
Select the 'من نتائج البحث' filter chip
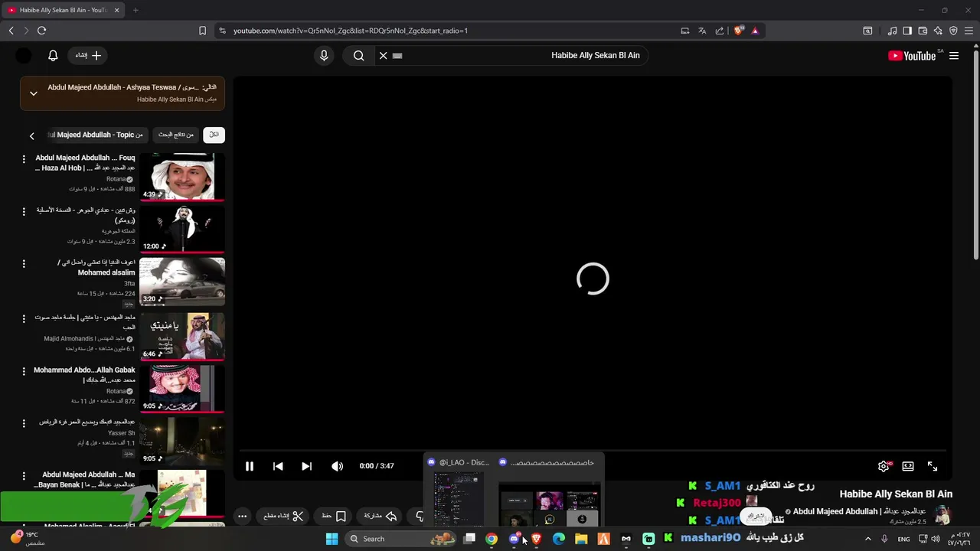tap(176, 135)
